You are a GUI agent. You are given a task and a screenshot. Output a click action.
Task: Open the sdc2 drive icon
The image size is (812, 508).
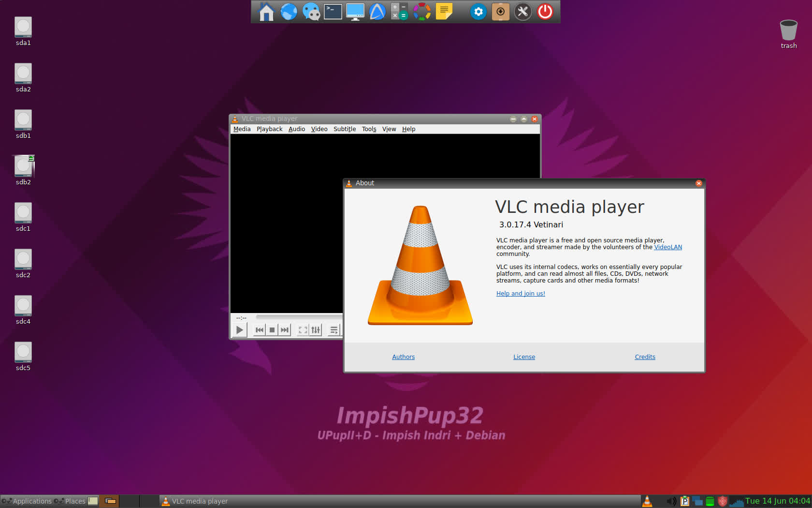coord(23,259)
